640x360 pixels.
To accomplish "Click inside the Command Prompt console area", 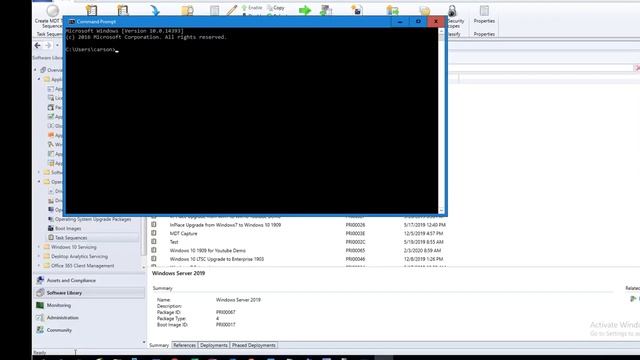I will 251,120.
